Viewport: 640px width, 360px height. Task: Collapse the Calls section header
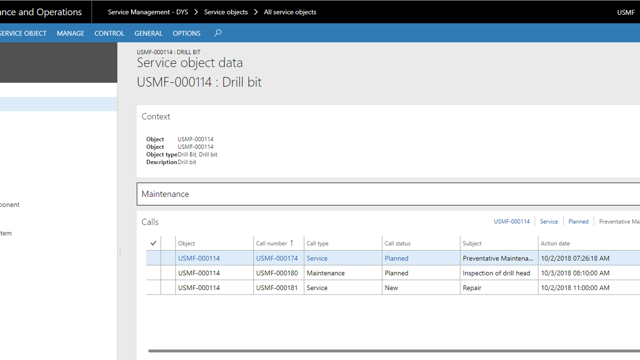click(150, 222)
